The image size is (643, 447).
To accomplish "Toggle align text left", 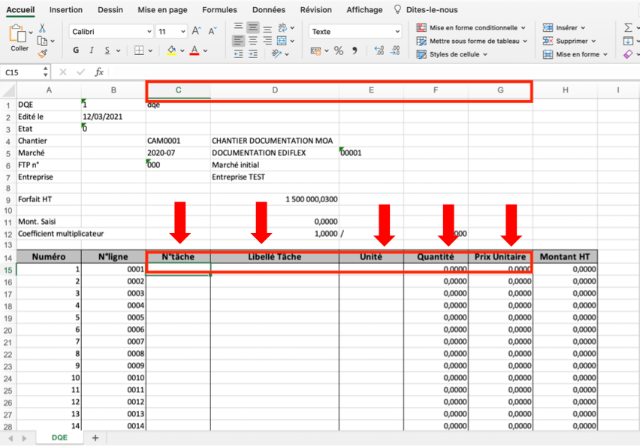I will click(238, 41).
